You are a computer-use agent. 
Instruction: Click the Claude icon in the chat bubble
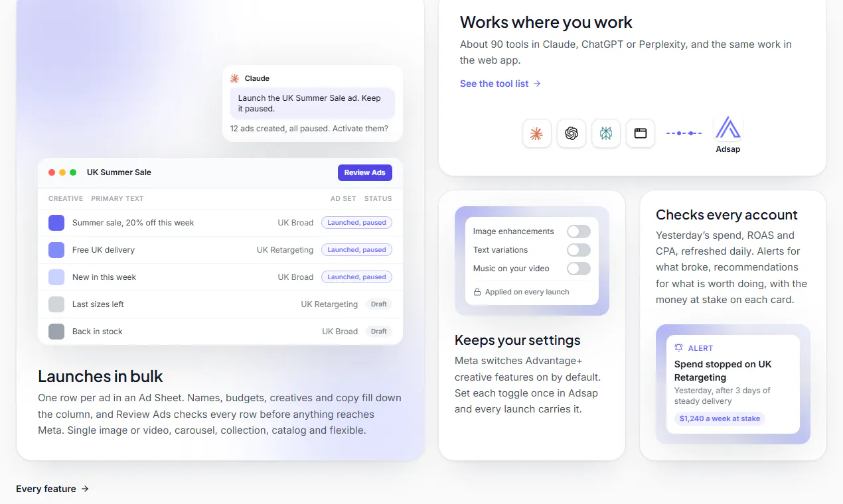[234, 78]
